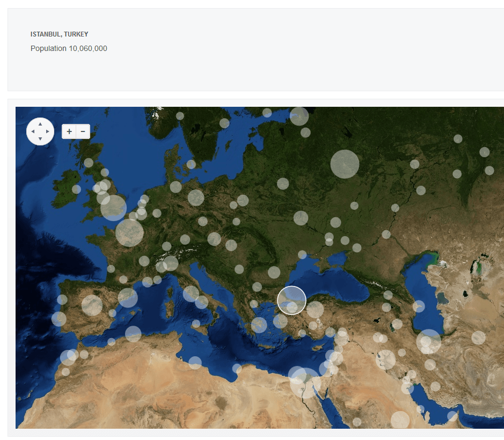Pan the map down with the arrow

40,139
